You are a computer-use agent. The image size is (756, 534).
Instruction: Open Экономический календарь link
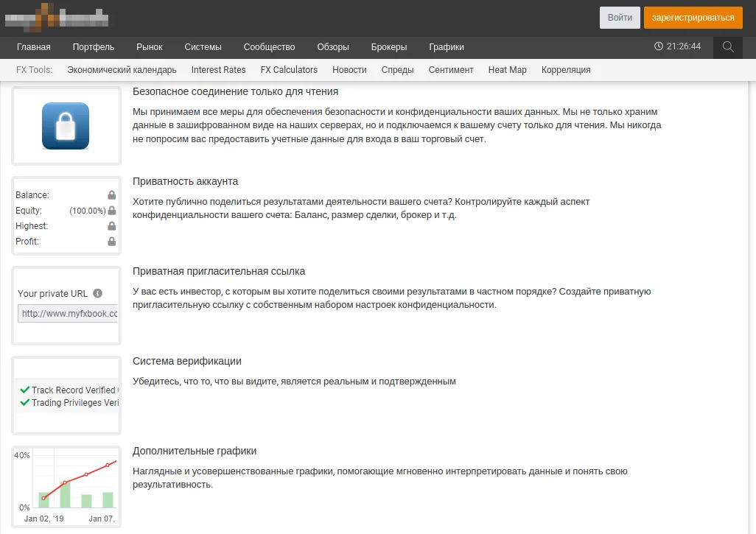tap(122, 69)
